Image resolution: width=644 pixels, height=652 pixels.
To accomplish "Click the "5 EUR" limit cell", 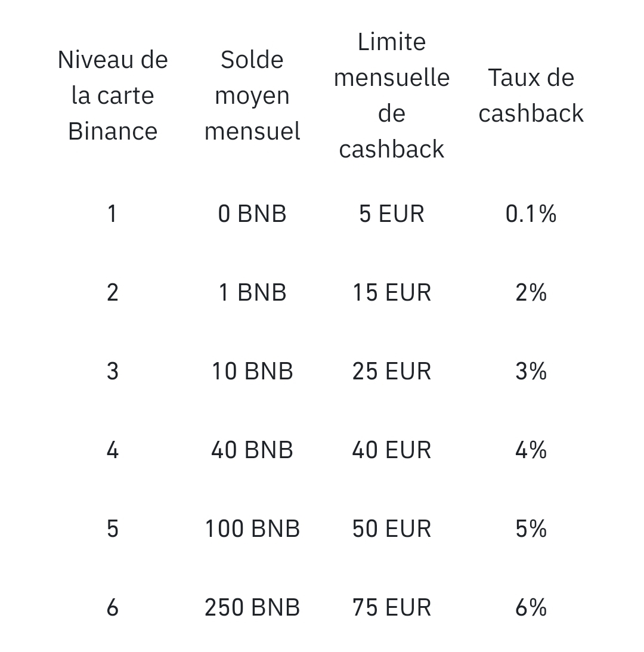I will click(x=392, y=214).
